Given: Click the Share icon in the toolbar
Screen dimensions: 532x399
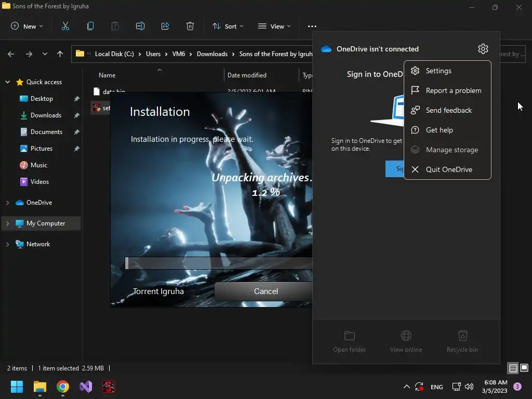Looking at the screenshot, I should pyautogui.click(x=165, y=26).
